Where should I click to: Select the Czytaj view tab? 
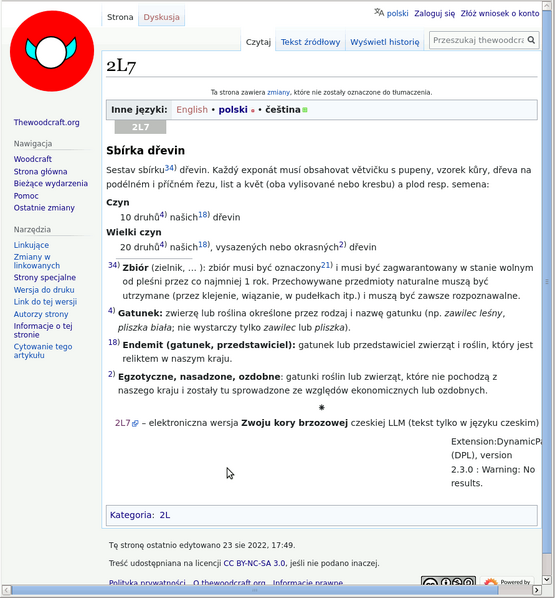click(x=258, y=42)
